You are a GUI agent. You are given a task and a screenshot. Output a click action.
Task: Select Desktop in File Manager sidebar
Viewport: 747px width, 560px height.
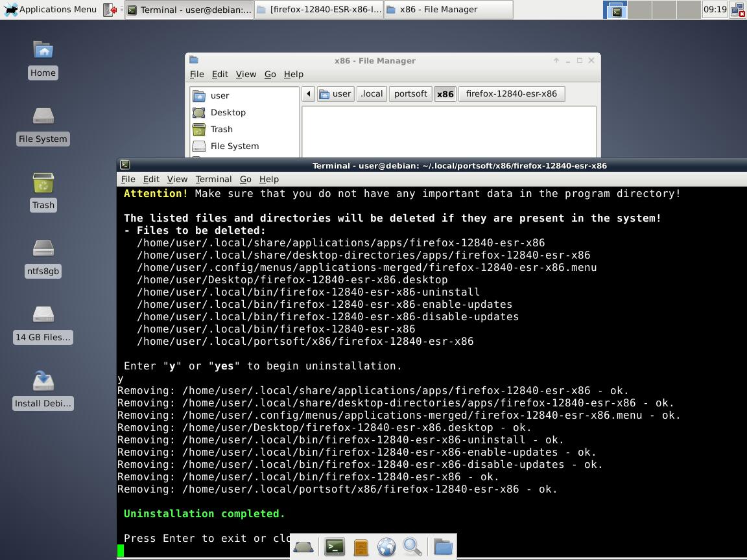tap(244, 112)
